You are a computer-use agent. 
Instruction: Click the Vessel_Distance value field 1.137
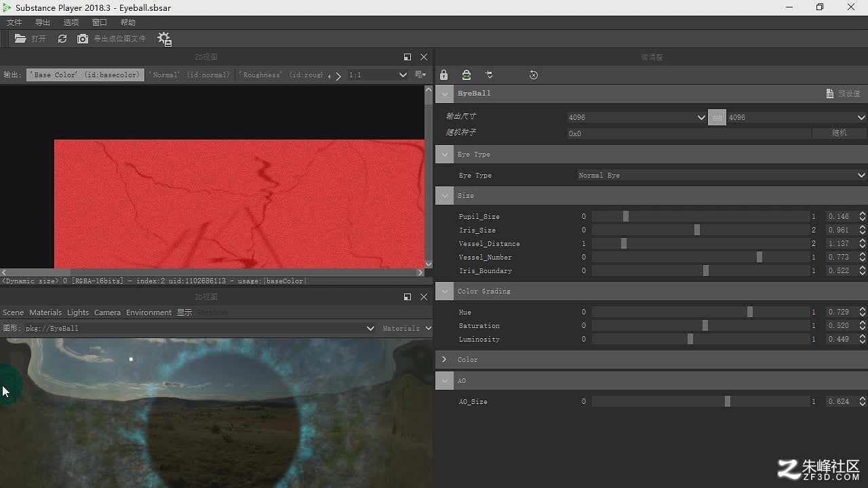(x=841, y=244)
